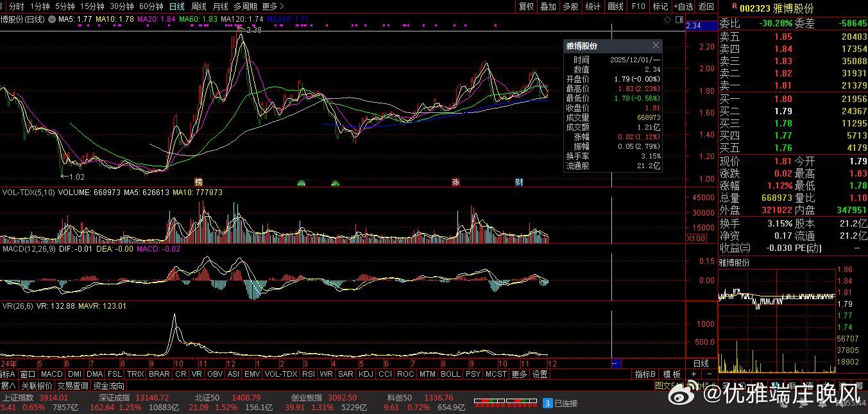Click the 涨 marker icon on chart

(x=455, y=182)
